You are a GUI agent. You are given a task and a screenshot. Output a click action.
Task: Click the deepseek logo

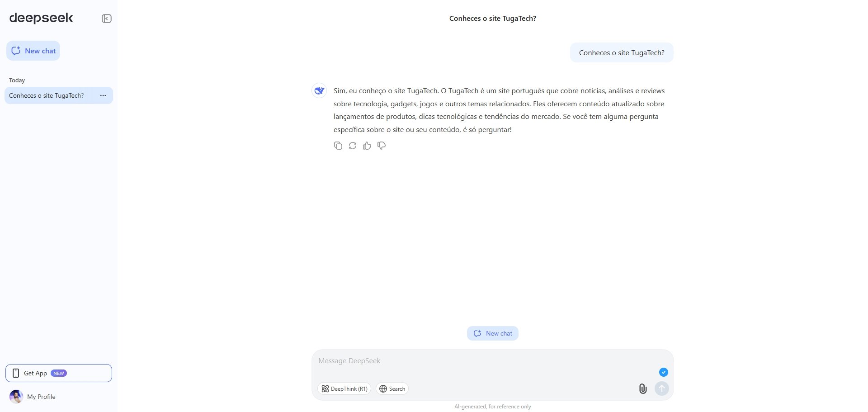tap(41, 18)
